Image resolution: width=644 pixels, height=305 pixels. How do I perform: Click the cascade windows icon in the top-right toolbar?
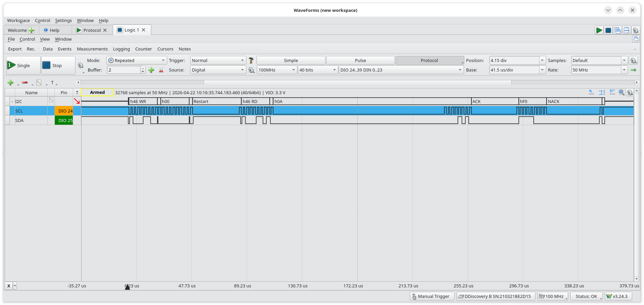coord(617,30)
